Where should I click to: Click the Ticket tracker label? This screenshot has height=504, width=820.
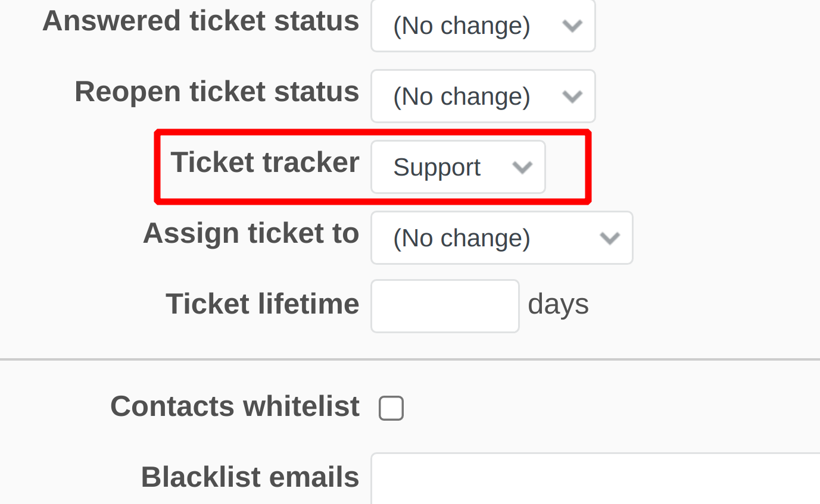(264, 161)
